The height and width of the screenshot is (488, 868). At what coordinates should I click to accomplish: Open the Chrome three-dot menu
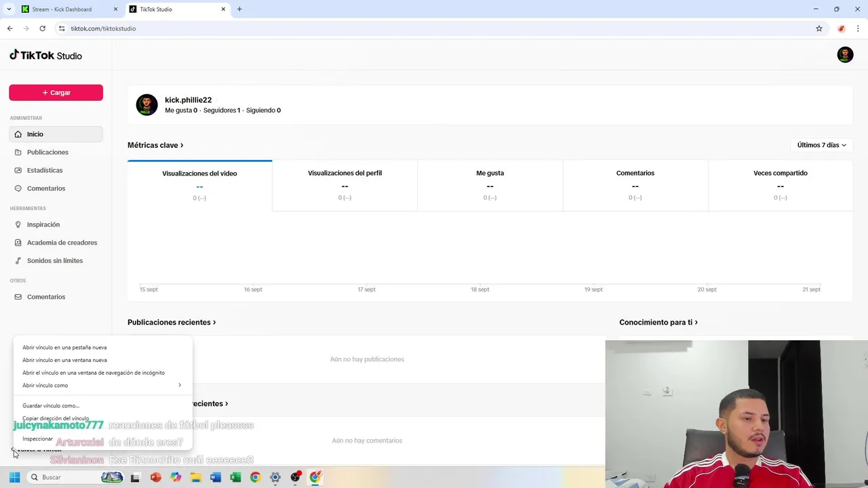858,28
